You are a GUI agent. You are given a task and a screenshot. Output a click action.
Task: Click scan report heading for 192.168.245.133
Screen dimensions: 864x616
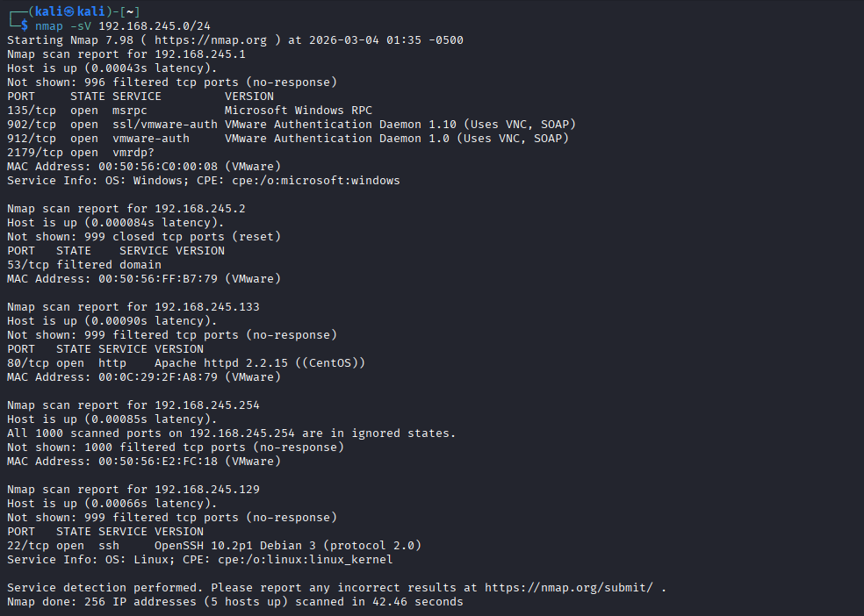[133, 307]
